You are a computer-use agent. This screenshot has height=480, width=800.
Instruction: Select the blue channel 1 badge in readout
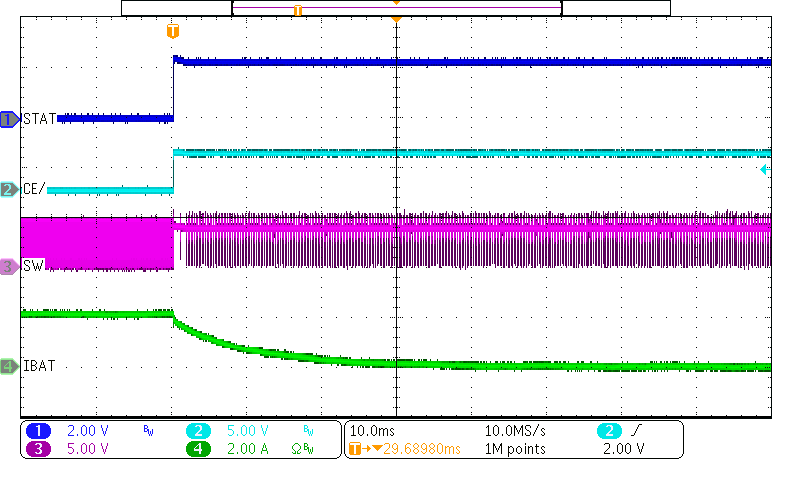(x=38, y=431)
